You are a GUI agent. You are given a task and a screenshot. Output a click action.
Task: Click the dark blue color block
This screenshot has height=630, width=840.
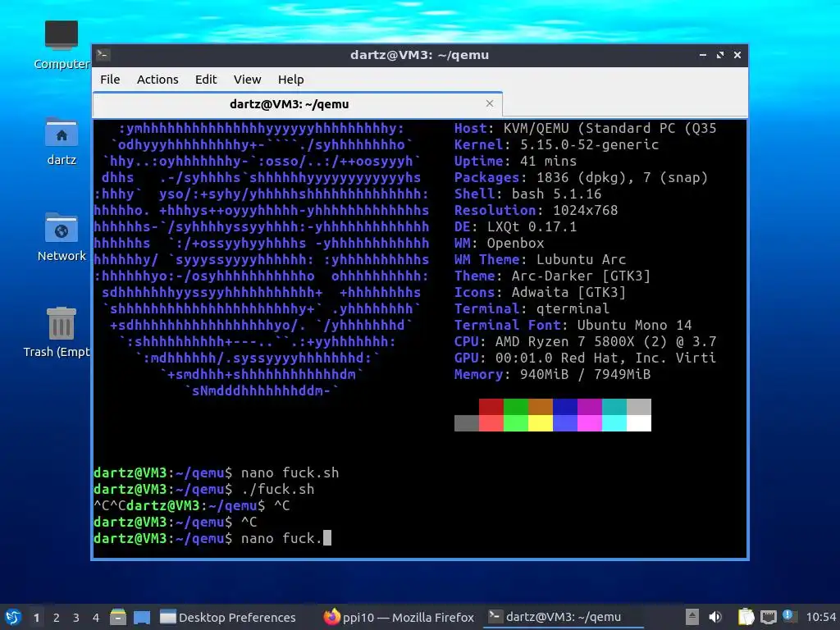565,407
